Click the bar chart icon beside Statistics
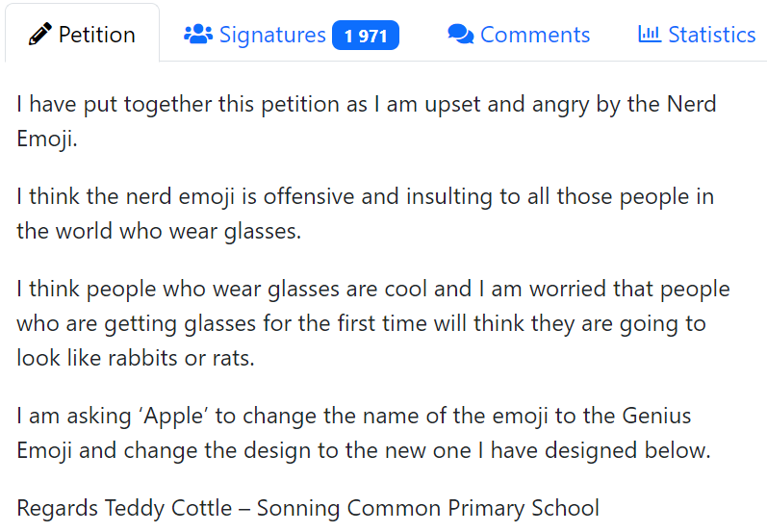This screenshot has width=767, height=532. click(650, 35)
